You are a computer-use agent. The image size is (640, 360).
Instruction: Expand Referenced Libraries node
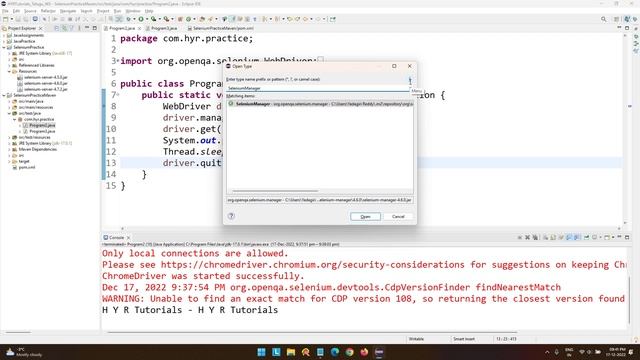click(x=9, y=65)
